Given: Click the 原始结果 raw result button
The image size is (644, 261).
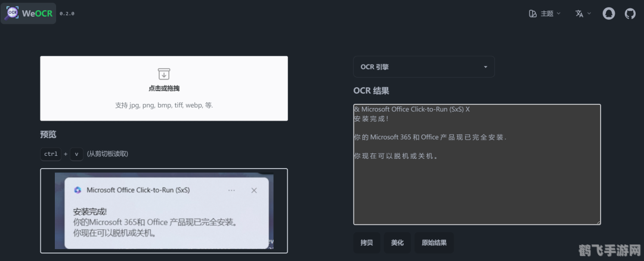Looking at the screenshot, I should click(x=434, y=242).
